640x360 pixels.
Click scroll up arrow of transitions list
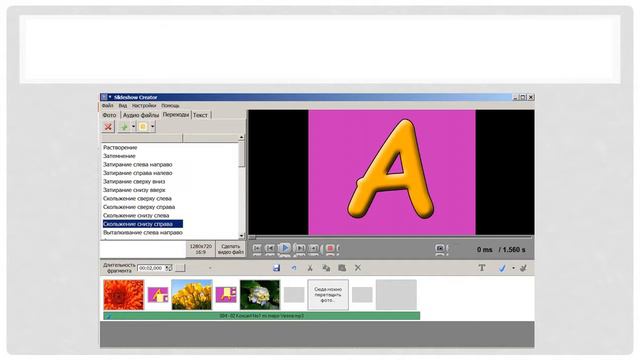coord(241,138)
